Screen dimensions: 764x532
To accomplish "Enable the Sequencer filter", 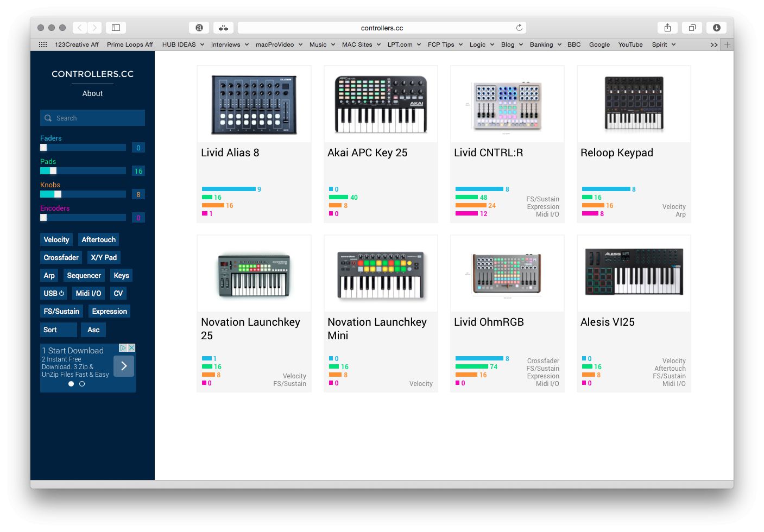I will pos(84,275).
